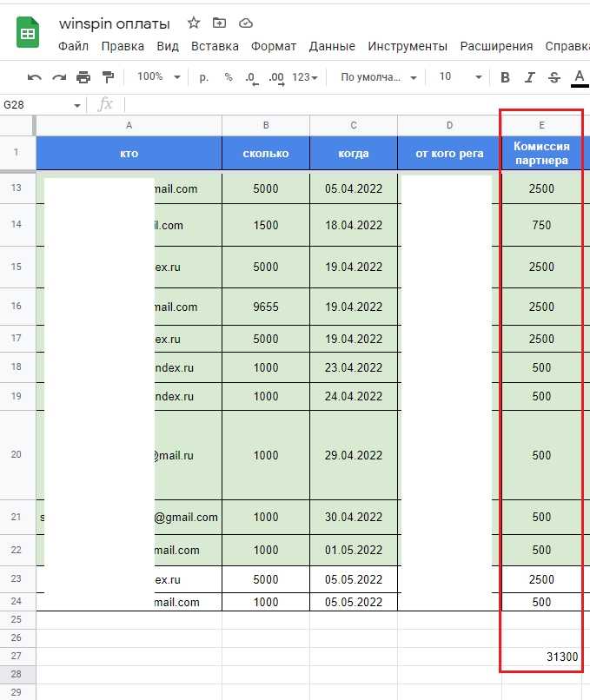Open the font size 10 dropdown
This screenshot has width=590, height=700.
click(x=456, y=77)
